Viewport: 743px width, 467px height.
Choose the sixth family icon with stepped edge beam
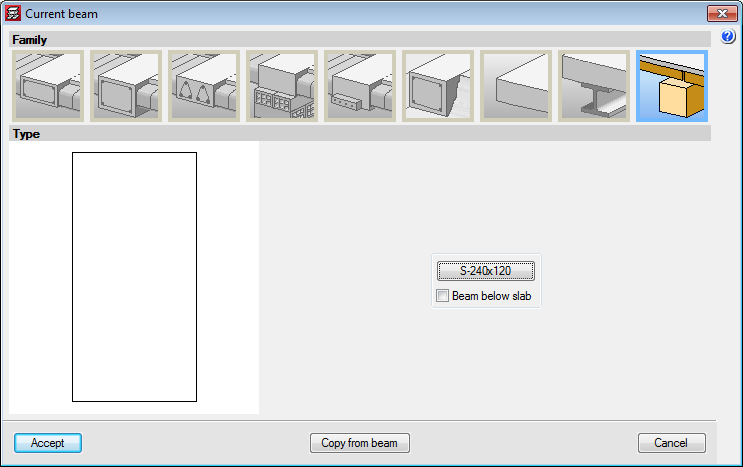click(x=438, y=86)
